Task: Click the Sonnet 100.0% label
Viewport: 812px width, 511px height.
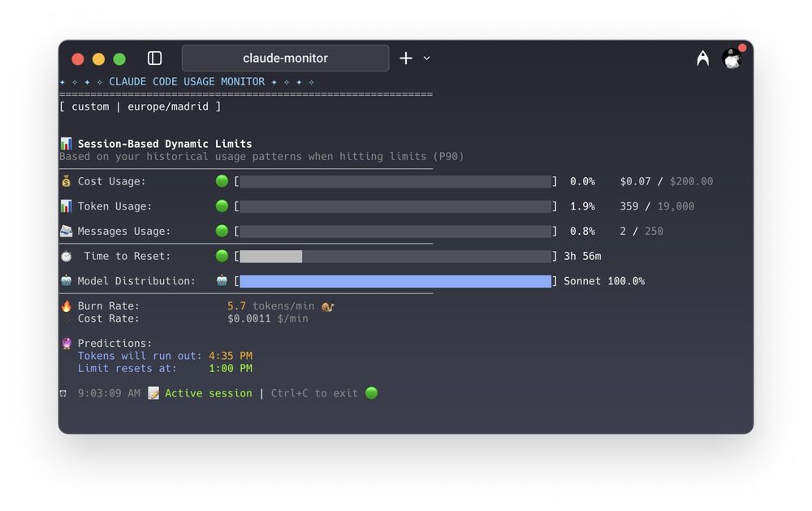Action: pyautogui.click(x=604, y=281)
